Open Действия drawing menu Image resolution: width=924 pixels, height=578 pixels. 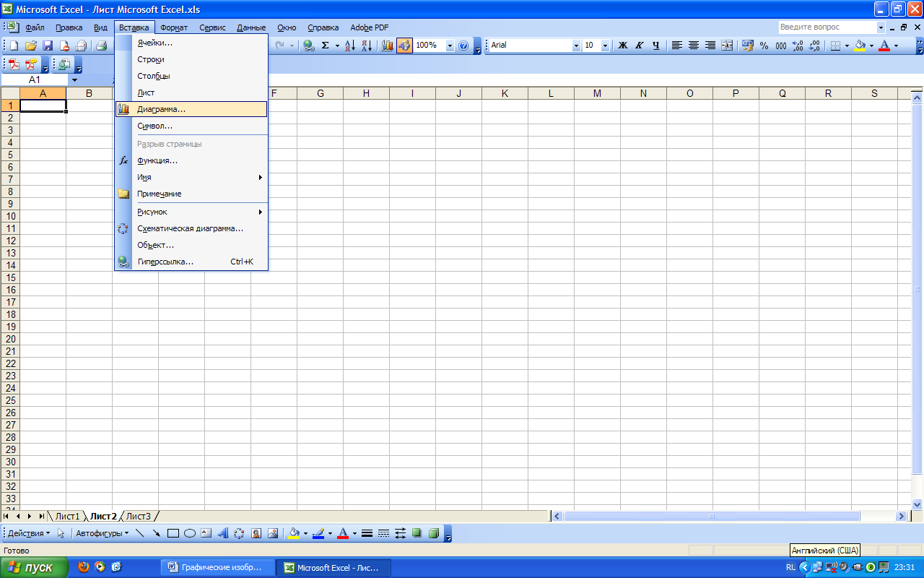point(29,533)
